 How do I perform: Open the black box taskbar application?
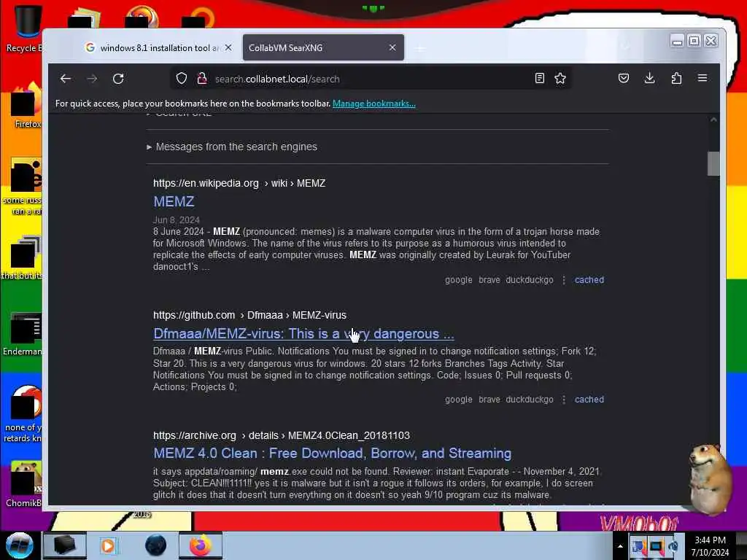click(x=64, y=545)
